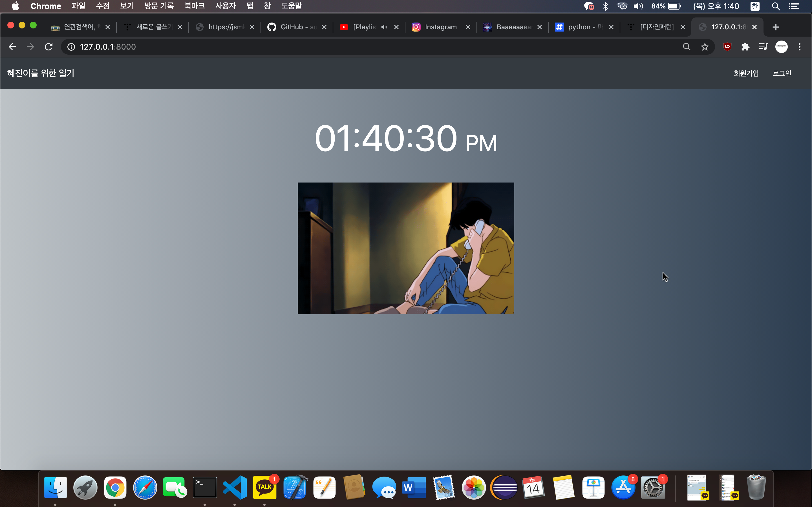Open the uBlock Origin extension icon
The image size is (812, 507).
click(x=727, y=46)
